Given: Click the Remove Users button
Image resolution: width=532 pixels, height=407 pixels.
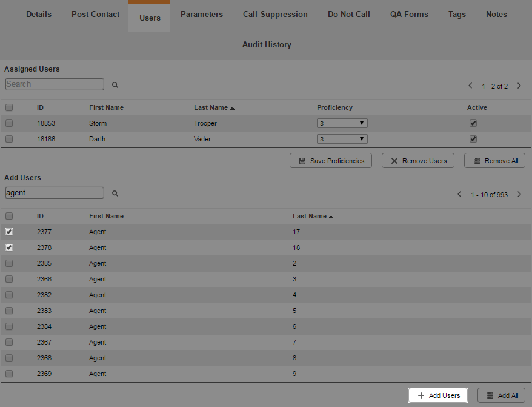Looking at the screenshot, I should (418, 161).
